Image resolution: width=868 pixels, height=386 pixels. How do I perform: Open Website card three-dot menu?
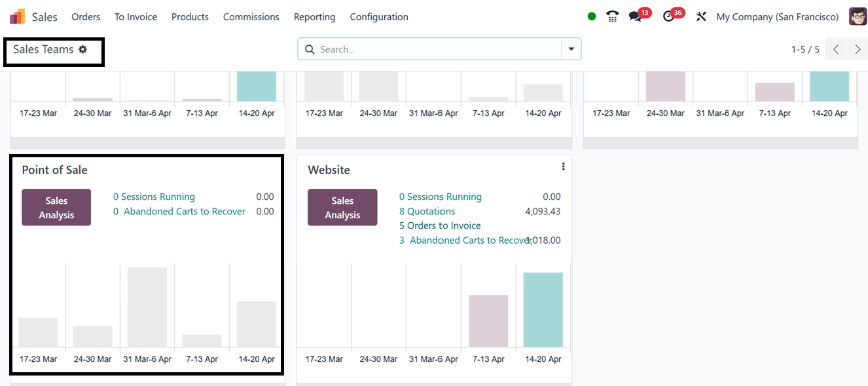click(563, 167)
